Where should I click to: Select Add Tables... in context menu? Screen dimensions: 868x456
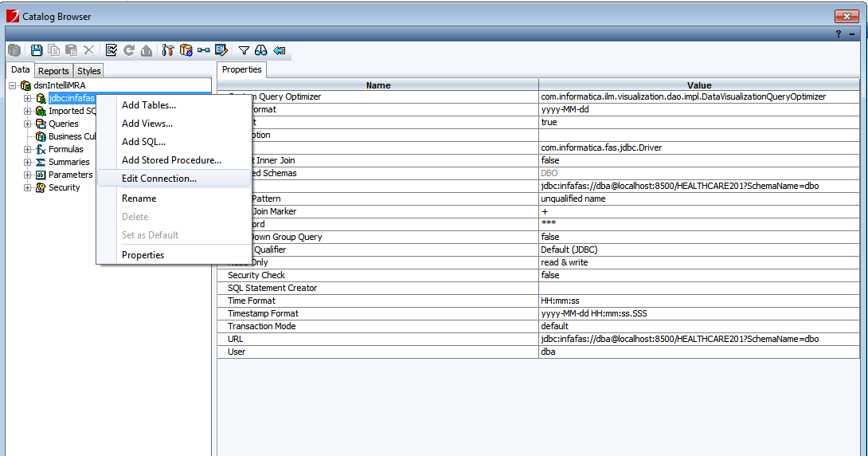[x=148, y=105]
